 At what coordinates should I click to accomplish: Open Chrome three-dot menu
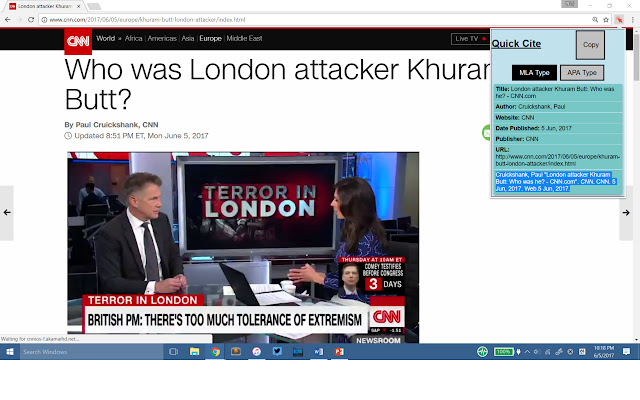pyautogui.click(x=632, y=20)
